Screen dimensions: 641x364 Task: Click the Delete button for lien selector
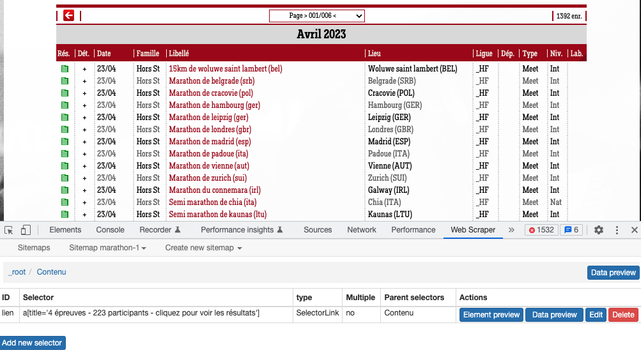623,315
